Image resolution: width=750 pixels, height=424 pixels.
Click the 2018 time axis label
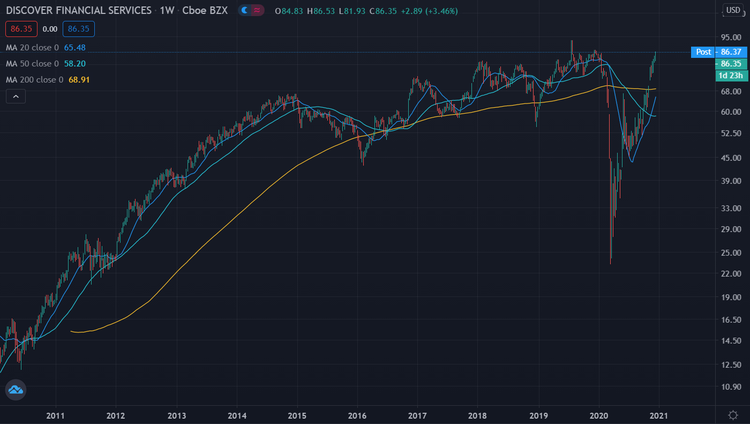(x=477, y=415)
